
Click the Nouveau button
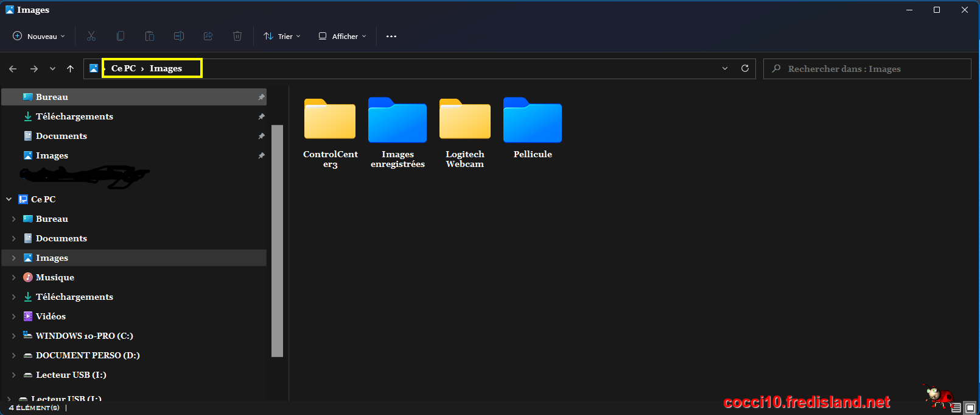[x=39, y=37]
